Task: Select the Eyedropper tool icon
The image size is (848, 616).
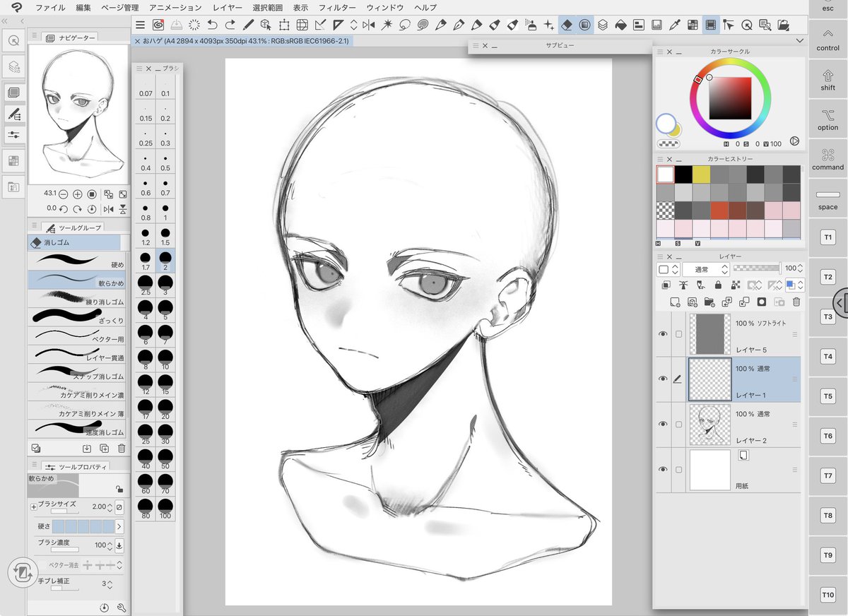Action: [674, 25]
